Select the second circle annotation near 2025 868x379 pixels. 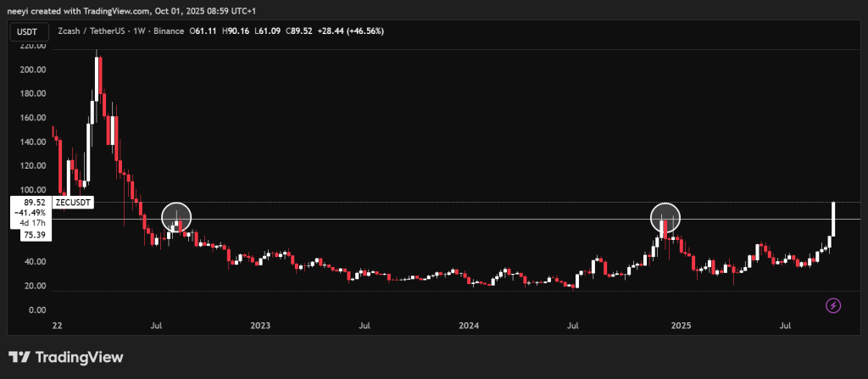coord(666,218)
